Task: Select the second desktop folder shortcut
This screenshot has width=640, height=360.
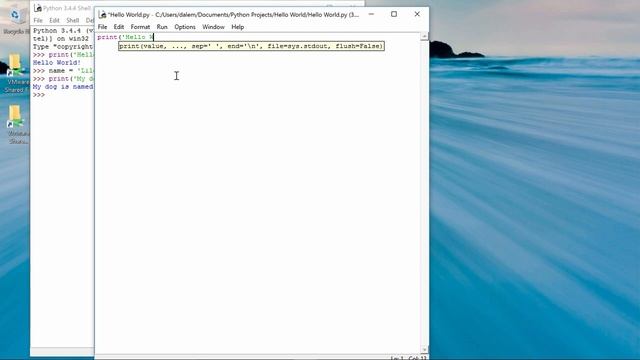Action: tap(15, 124)
